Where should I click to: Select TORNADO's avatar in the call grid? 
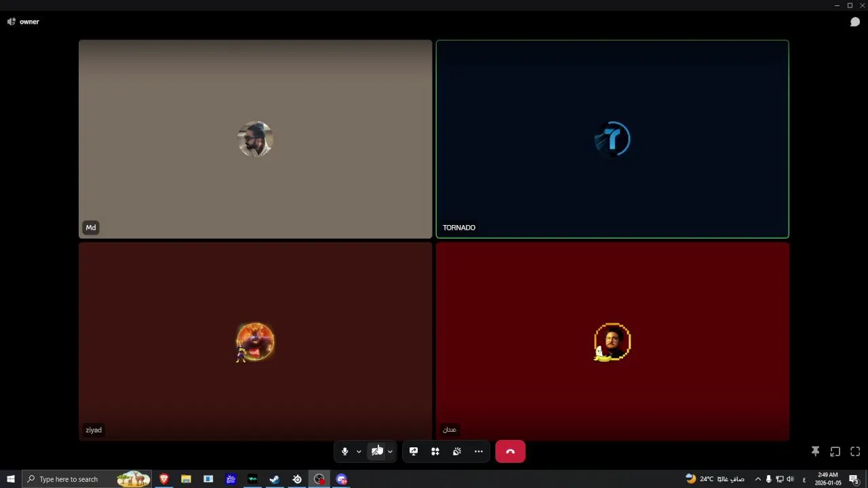pos(612,139)
